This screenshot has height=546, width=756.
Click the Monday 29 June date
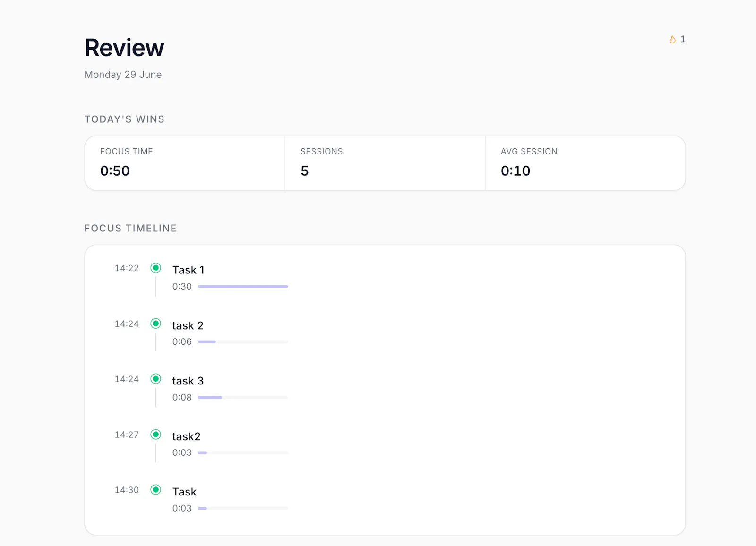pyautogui.click(x=123, y=75)
